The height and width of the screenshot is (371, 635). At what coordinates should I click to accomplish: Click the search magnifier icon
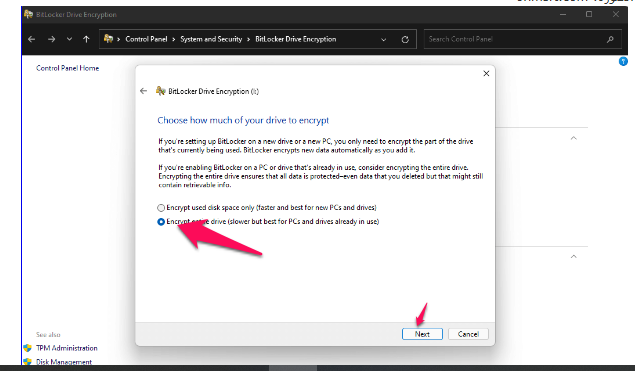(610, 39)
